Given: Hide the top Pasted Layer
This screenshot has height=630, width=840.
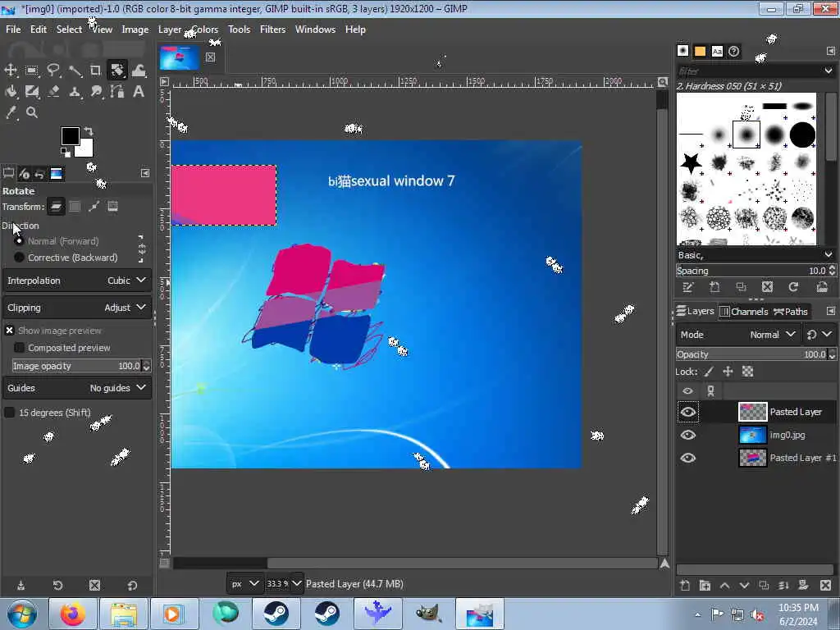Looking at the screenshot, I should (x=688, y=412).
